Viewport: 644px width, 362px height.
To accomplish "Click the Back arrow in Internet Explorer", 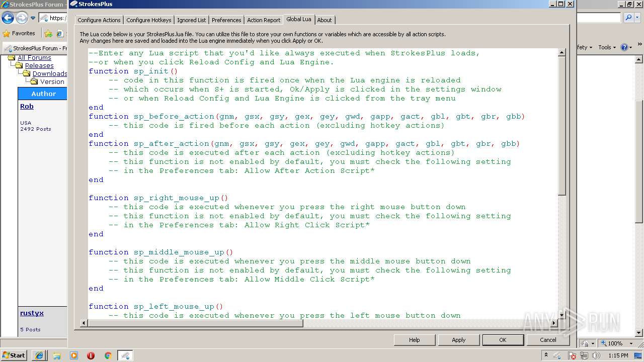I will point(8,18).
